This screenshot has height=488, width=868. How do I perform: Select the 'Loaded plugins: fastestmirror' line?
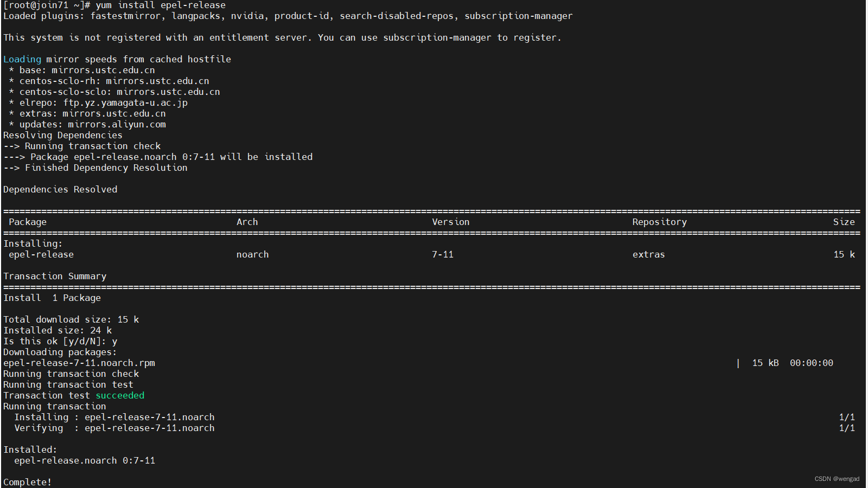tap(288, 16)
